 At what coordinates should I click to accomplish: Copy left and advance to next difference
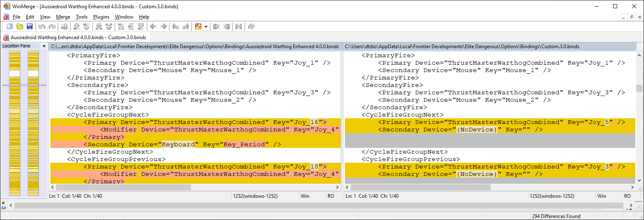pos(186,27)
